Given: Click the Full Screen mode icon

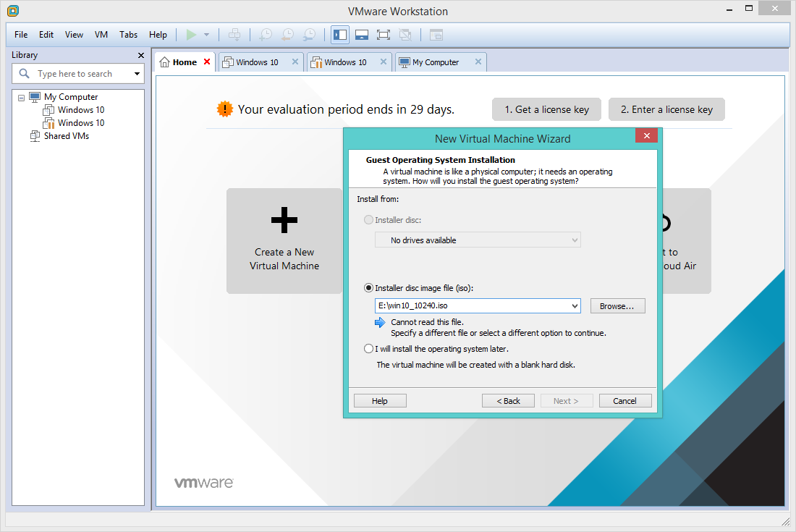Looking at the screenshot, I should click(x=384, y=35).
